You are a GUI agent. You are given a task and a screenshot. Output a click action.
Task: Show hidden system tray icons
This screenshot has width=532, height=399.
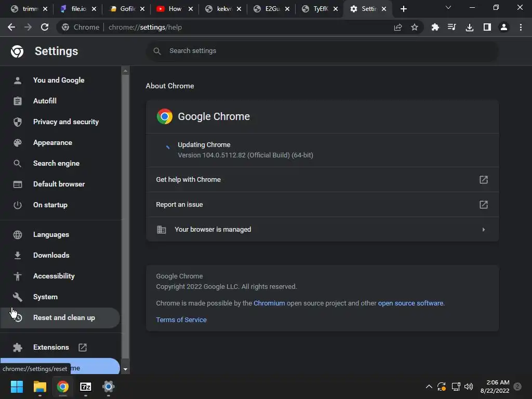click(x=429, y=387)
